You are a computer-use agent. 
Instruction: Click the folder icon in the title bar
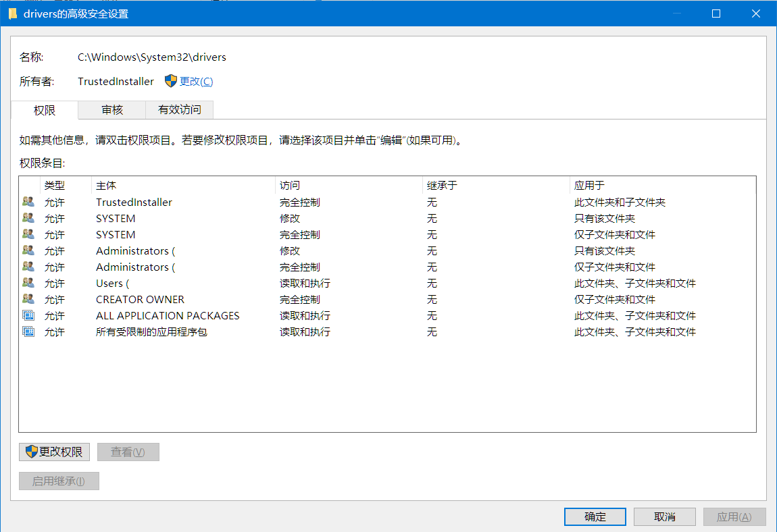tap(13, 13)
